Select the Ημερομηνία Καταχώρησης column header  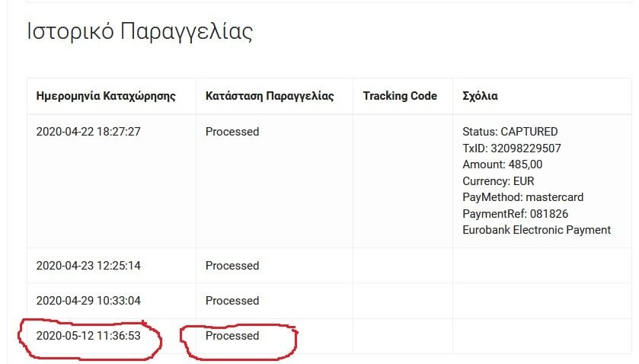click(x=106, y=96)
